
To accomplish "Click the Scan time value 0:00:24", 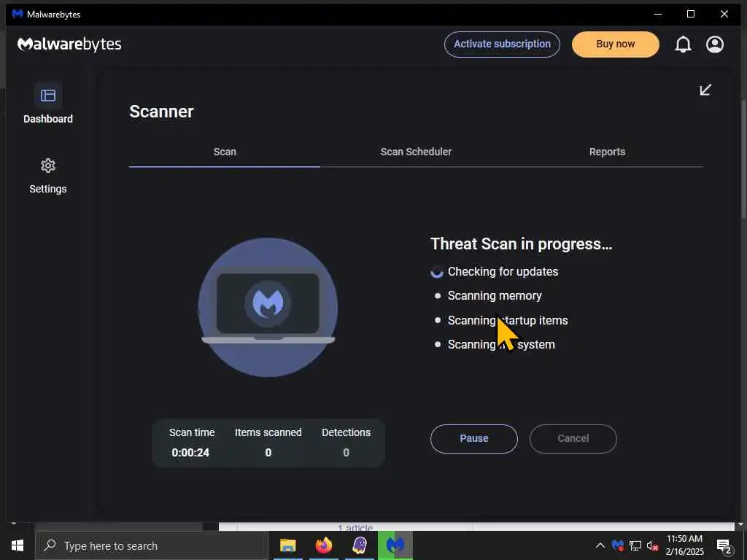I will (x=190, y=452).
